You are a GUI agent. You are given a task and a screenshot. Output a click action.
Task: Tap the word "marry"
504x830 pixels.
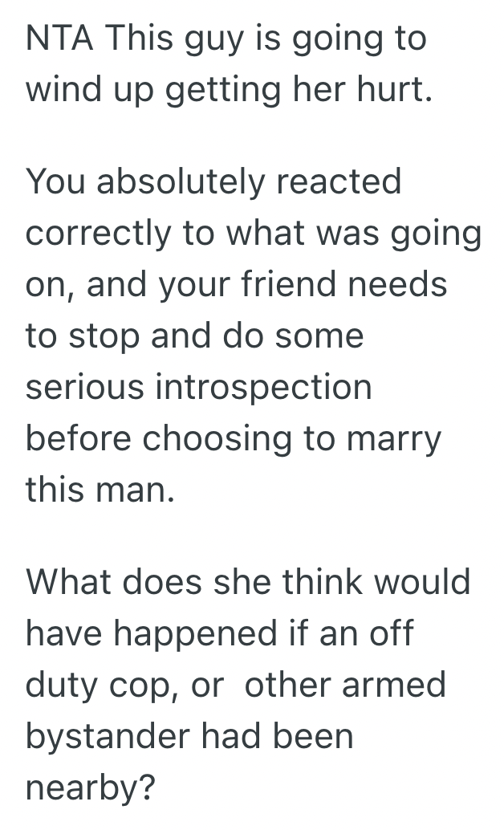[398, 438]
